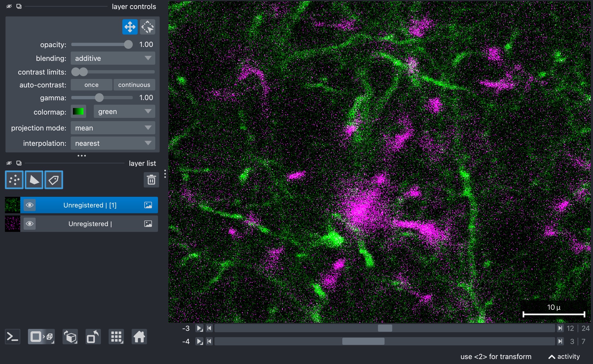Click the vertical dots splitter beside layer list

(165, 174)
